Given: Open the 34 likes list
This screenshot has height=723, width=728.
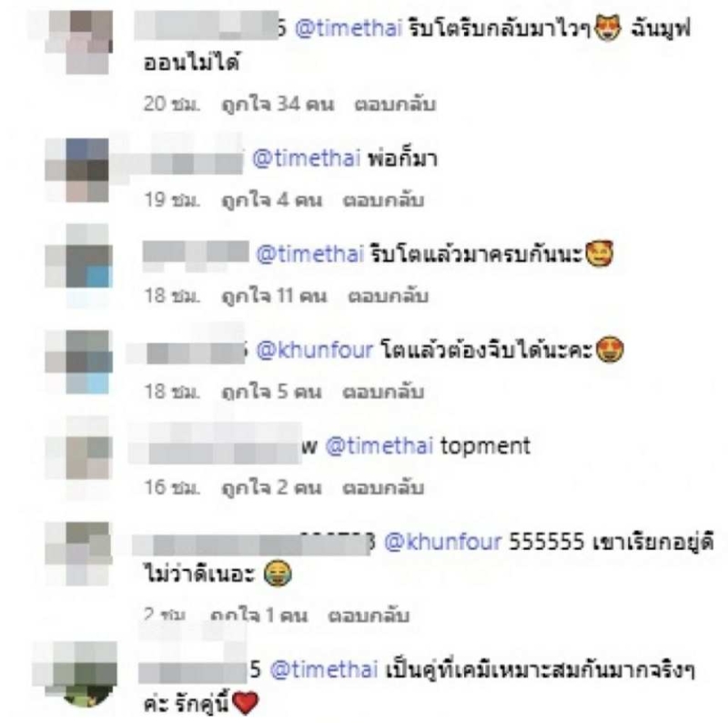Looking at the screenshot, I should [x=278, y=104].
